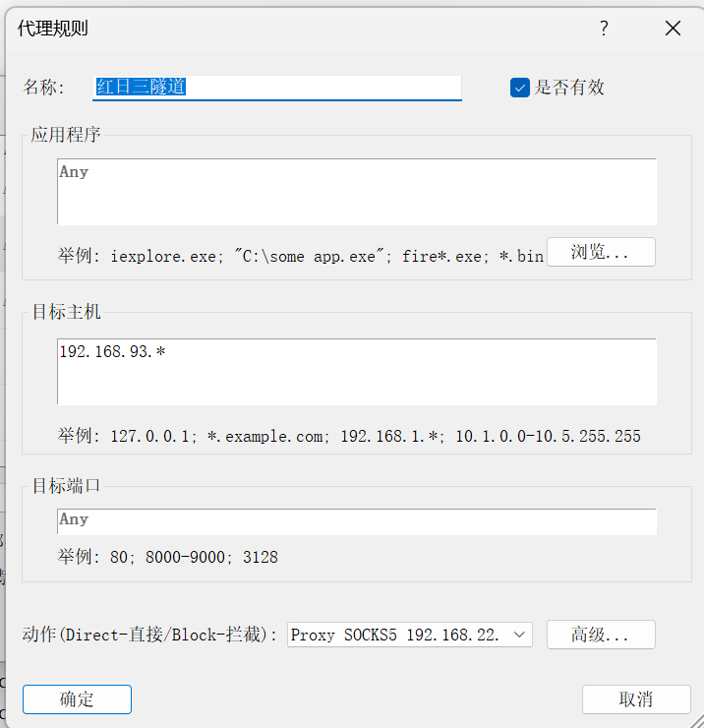Toggle the 是否有效 checkbox

click(x=520, y=88)
